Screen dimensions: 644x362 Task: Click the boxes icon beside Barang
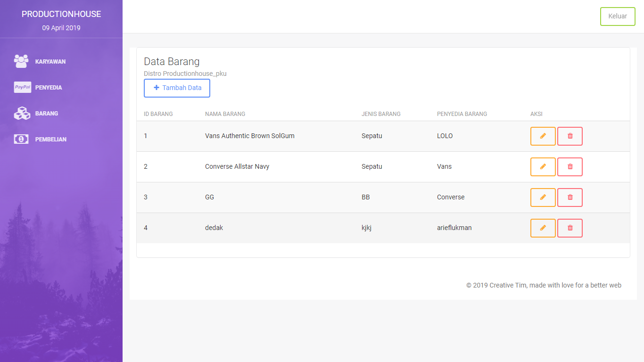[x=22, y=113]
